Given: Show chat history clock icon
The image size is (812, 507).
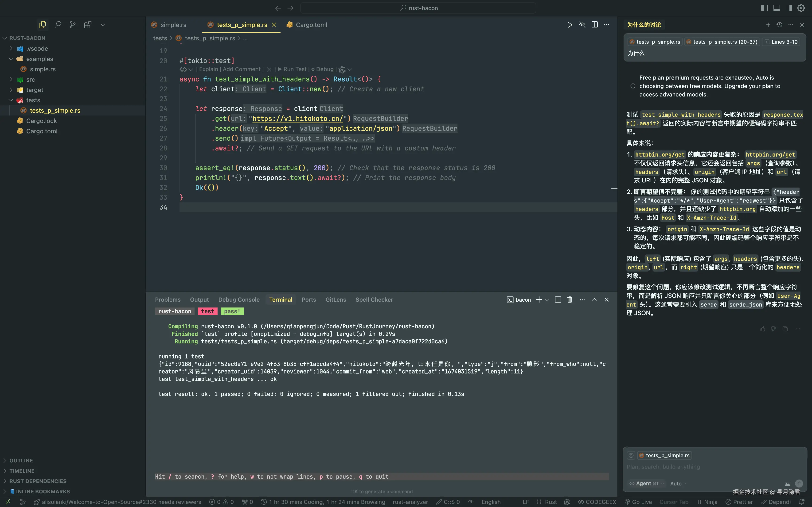Looking at the screenshot, I should point(779,24).
